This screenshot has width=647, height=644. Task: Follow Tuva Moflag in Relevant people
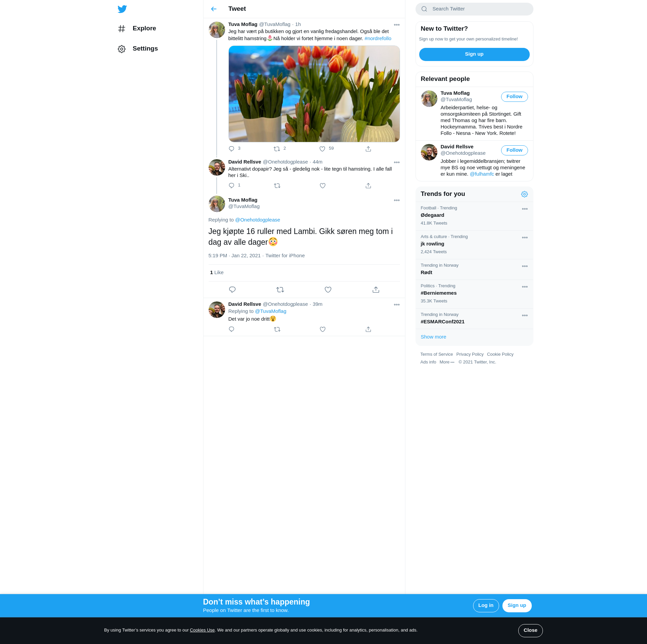click(514, 97)
